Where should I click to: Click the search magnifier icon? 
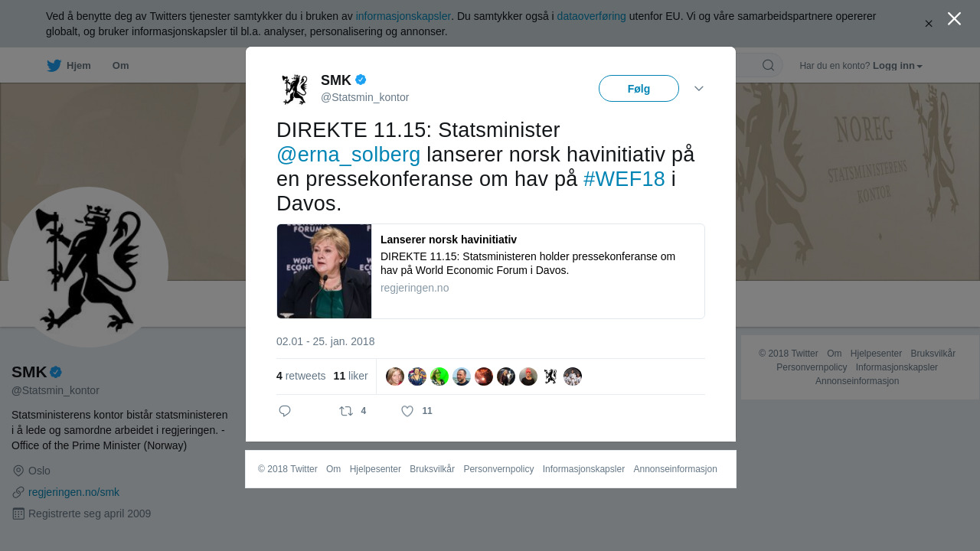(x=768, y=65)
